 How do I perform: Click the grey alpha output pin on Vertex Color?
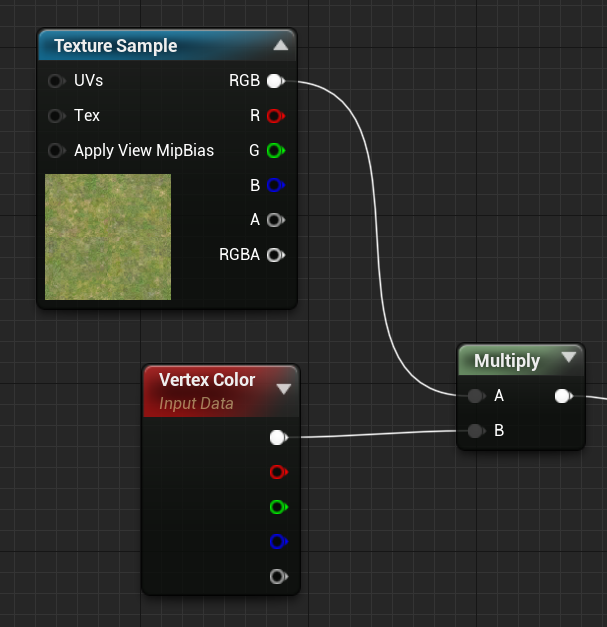pyautogui.click(x=279, y=577)
